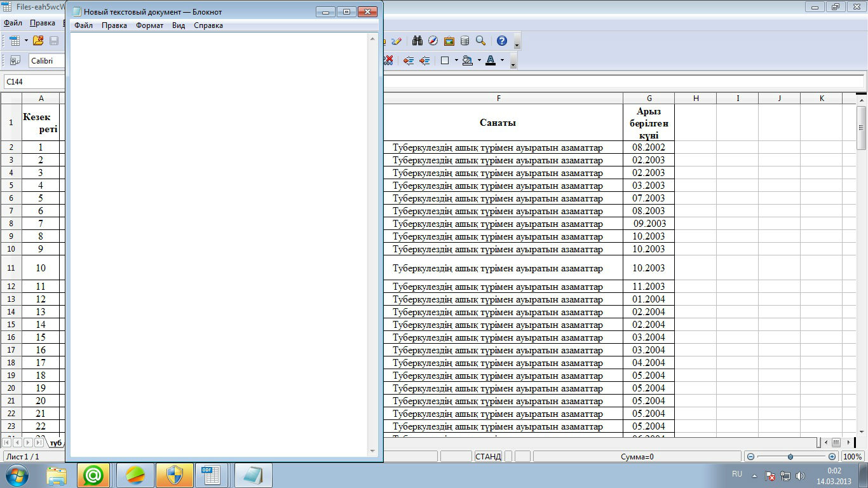The image size is (868, 488).
Task: Click the previous sheet navigation button
Action: tap(18, 442)
